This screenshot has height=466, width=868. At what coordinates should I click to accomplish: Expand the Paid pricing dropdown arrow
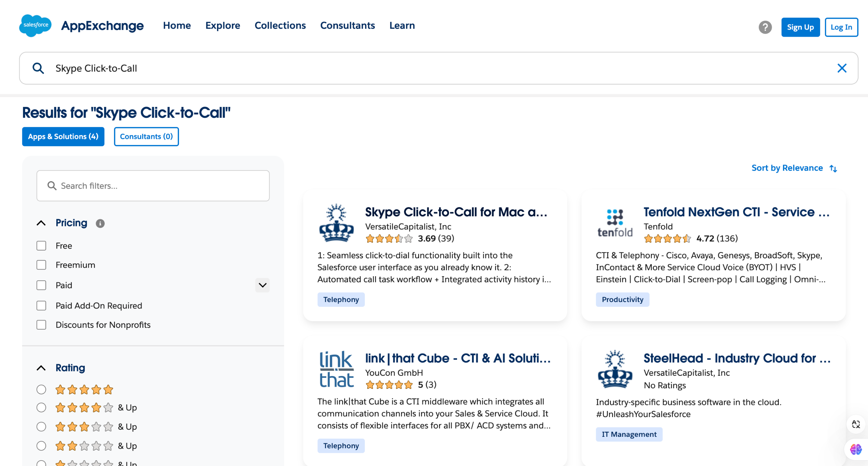click(262, 285)
